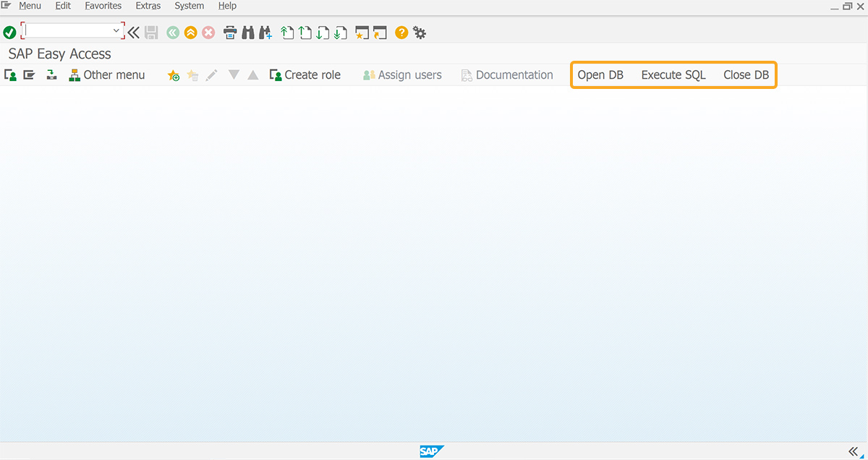
Task: Click the SAP Menu icon
Action: pos(29,75)
